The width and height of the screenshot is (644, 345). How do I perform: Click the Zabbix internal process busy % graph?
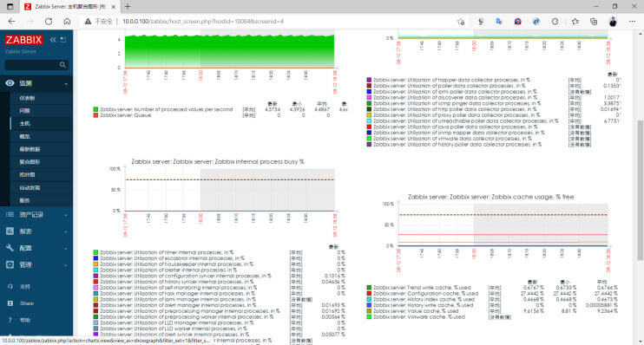tap(229, 190)
